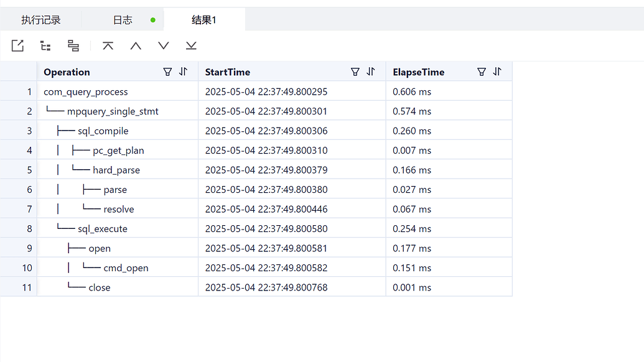Sort by Operation column
This screenshot has height=362, width=644.
click(183, 72)
